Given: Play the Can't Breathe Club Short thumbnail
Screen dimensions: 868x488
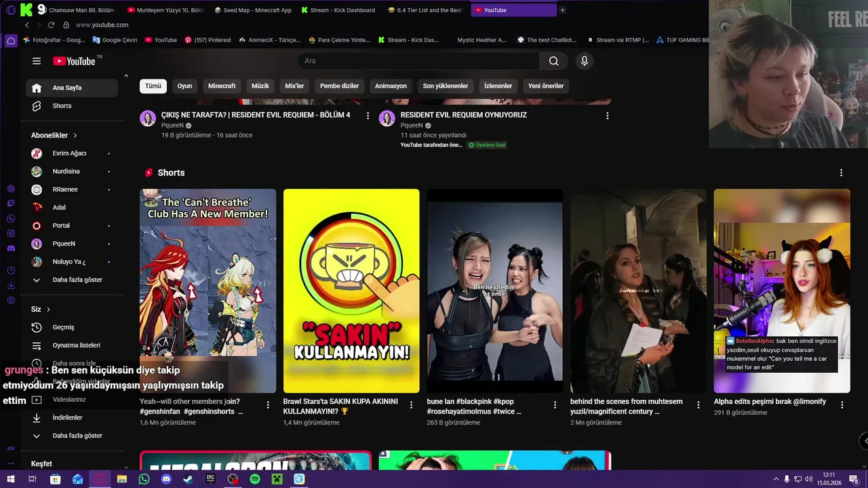Looking at the screenshot, I should pos(208,291).
